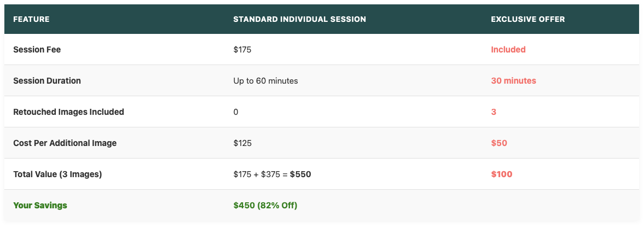Click the Session Duration label
The width and height of the screenshot is (644, 228).
[x=47, y=81]
